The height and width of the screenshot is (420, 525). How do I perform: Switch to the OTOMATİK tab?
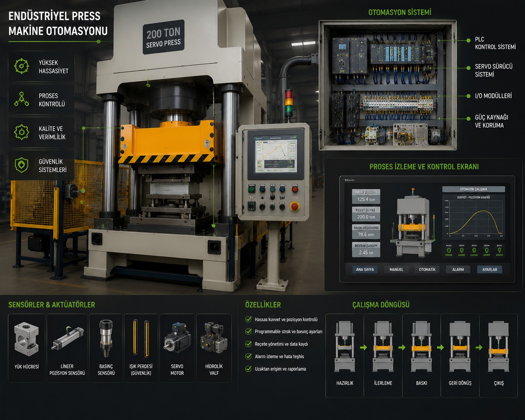[427, 270]
